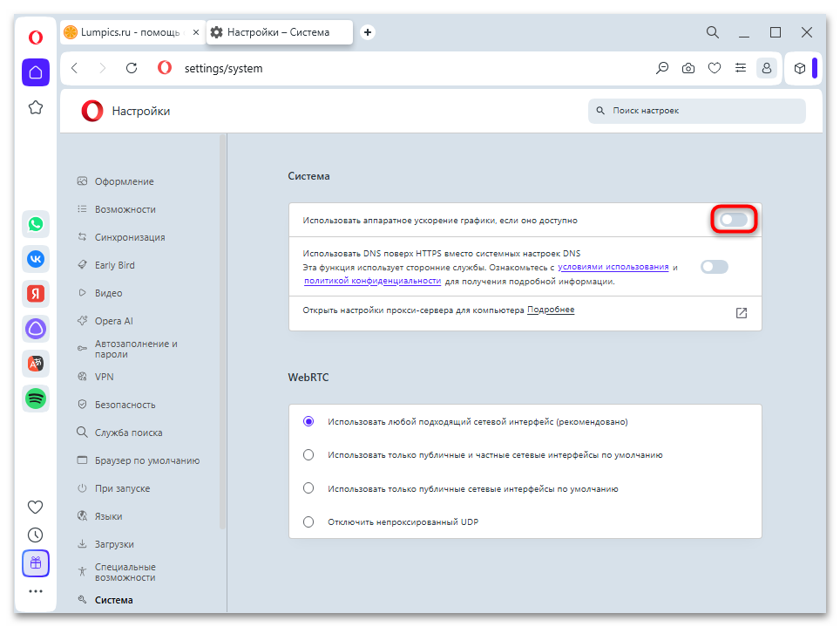The height and width of the screenshot is (627, 840).
Task: Switch to Настройки – Система tab
Action: [x=279, y=32]
